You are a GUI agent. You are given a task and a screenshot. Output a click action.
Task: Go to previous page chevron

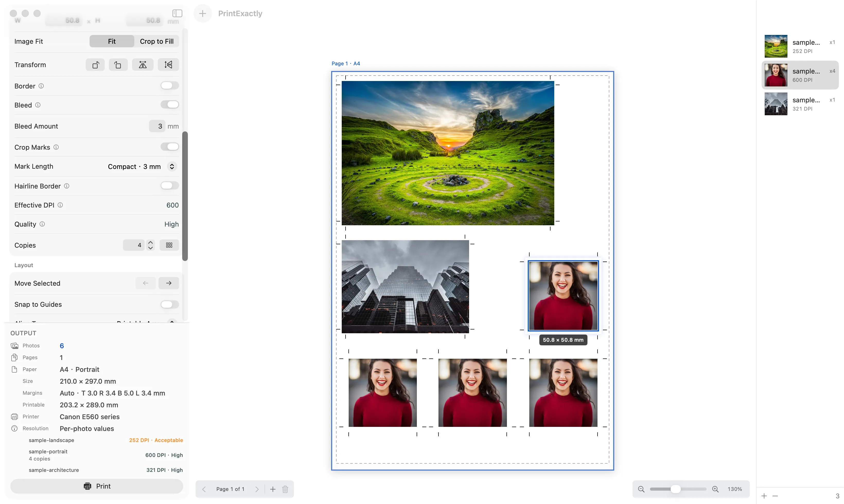[204, 489]
